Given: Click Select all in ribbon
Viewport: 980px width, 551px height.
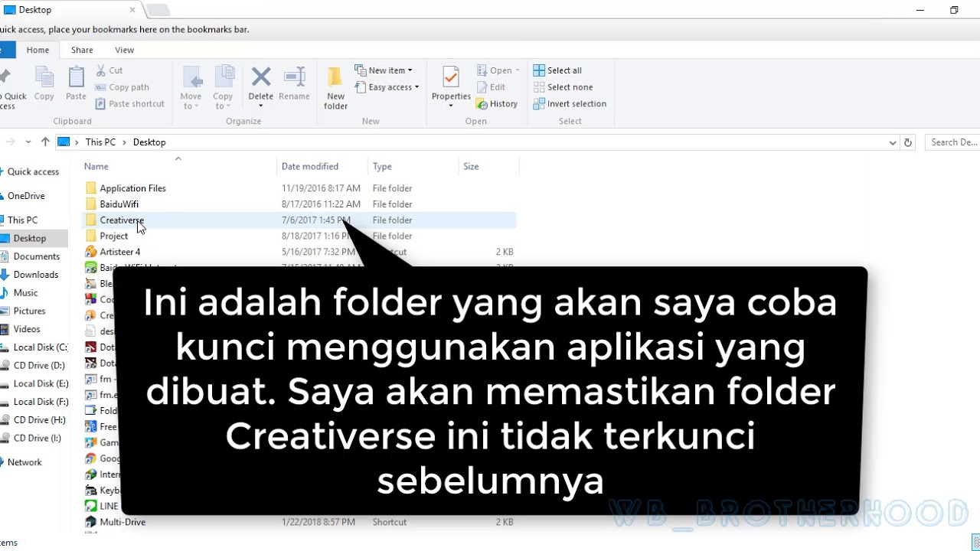Looking at the screenshot, I should [557, 70].
